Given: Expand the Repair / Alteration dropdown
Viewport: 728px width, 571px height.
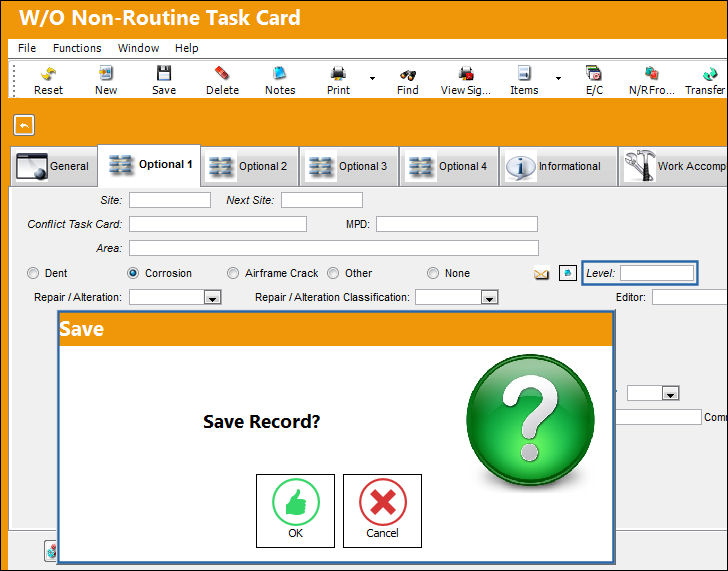Looking at the screenshot, I should coord(213,298).
